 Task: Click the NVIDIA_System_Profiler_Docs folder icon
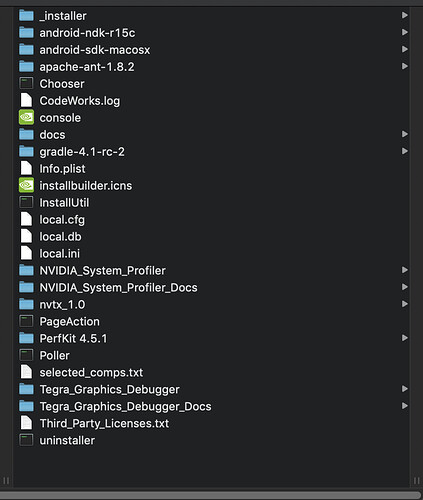[x=26, y=287]
